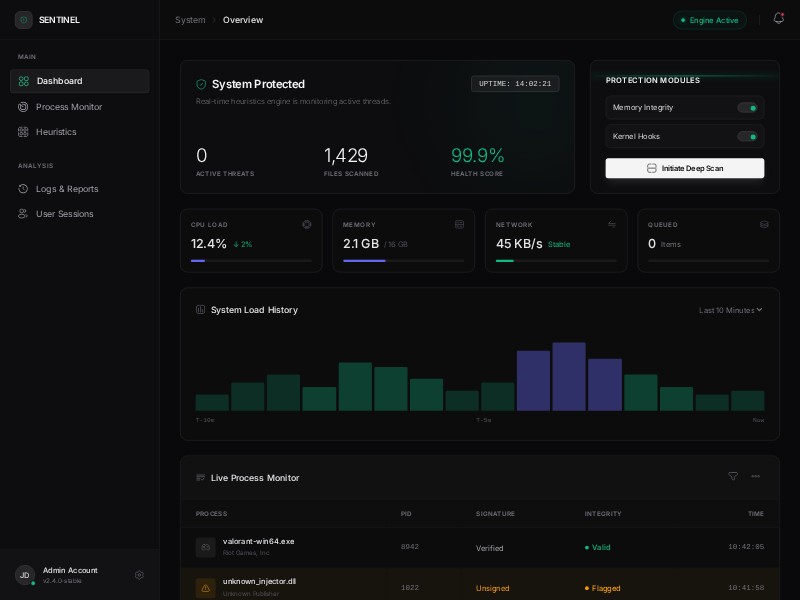Go to Heuristics in the sidebar
This screenshot has height=600, width=800.
[x=56, y=132]
